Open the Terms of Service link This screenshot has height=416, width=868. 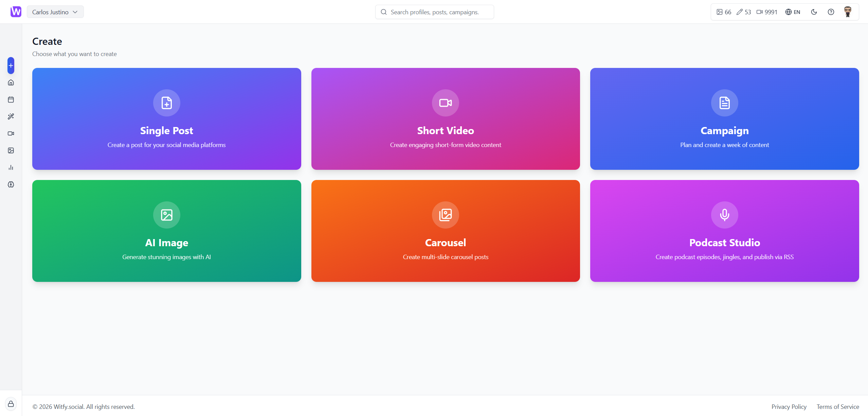837,406
